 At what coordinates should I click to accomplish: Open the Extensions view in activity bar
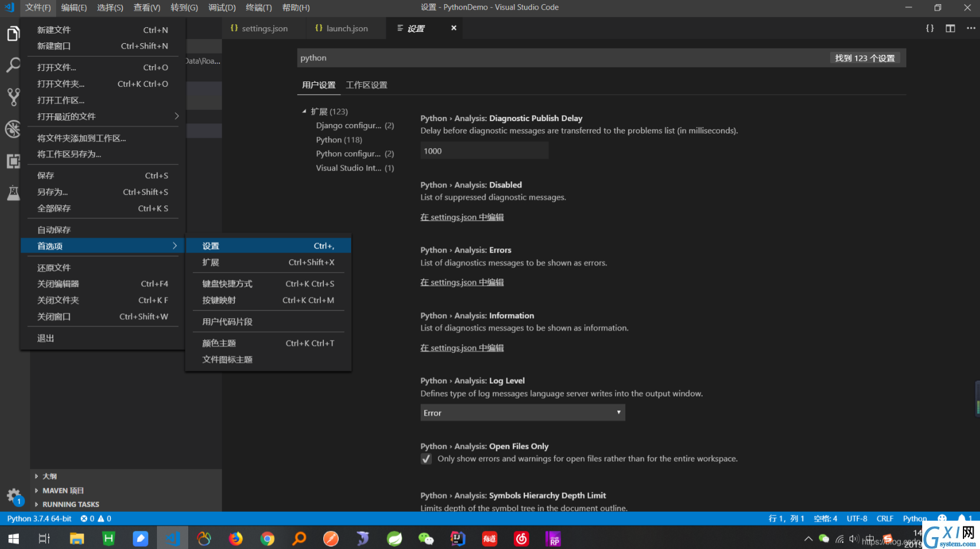13,161
